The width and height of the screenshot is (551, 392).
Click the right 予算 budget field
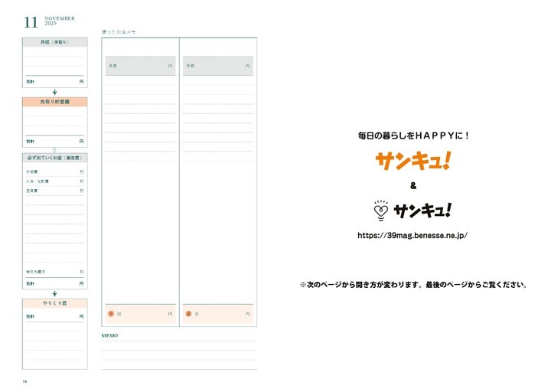tap(218, 66)
